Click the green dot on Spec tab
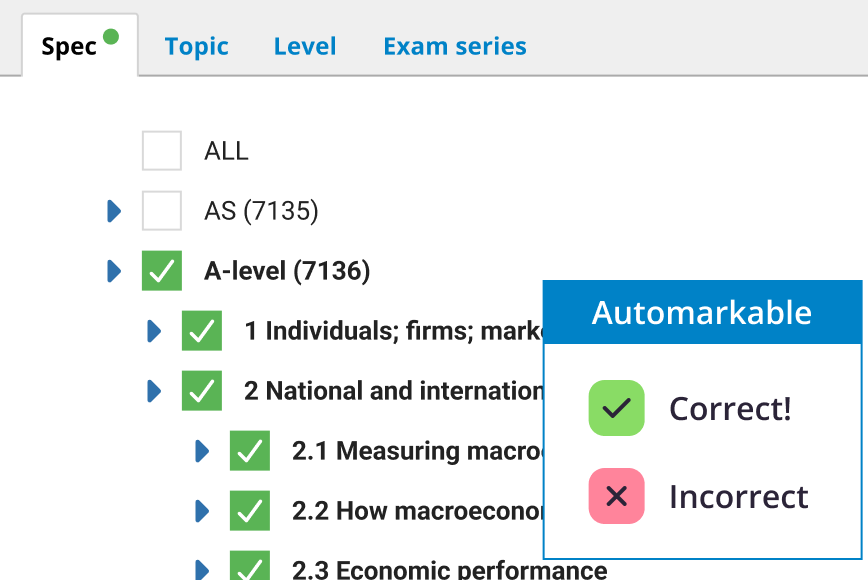 111,37
